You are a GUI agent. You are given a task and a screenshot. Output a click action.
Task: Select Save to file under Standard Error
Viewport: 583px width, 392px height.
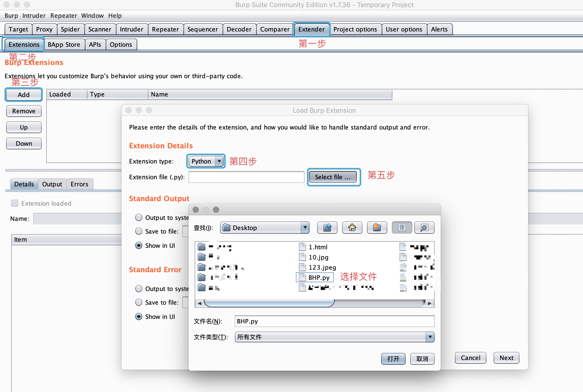click(x=139, y=302)
